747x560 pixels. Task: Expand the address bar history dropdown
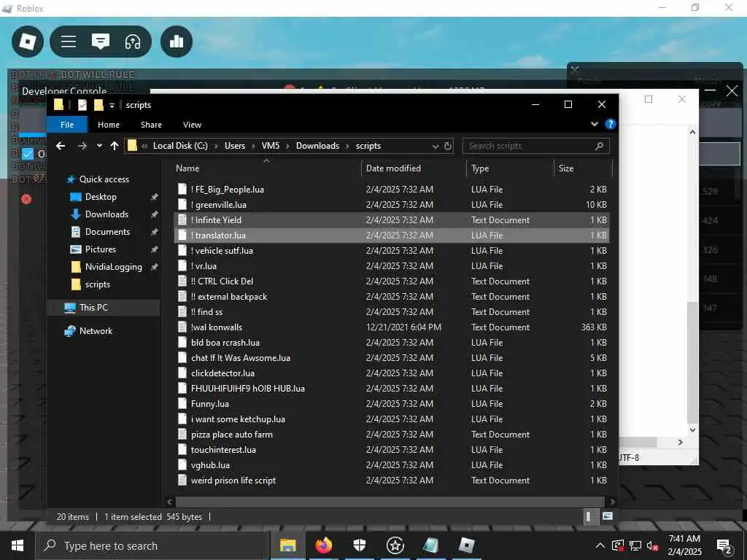pyautogui.click(x=435, y=146)
